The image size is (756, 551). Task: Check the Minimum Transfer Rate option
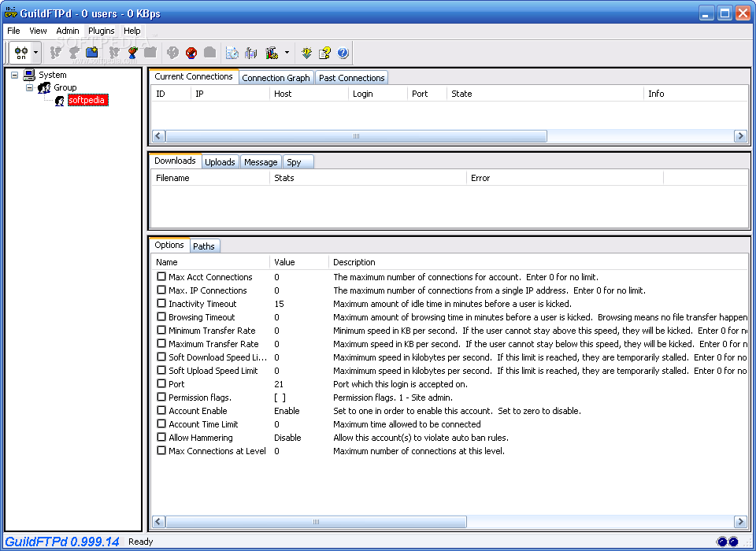pos(161,331)
